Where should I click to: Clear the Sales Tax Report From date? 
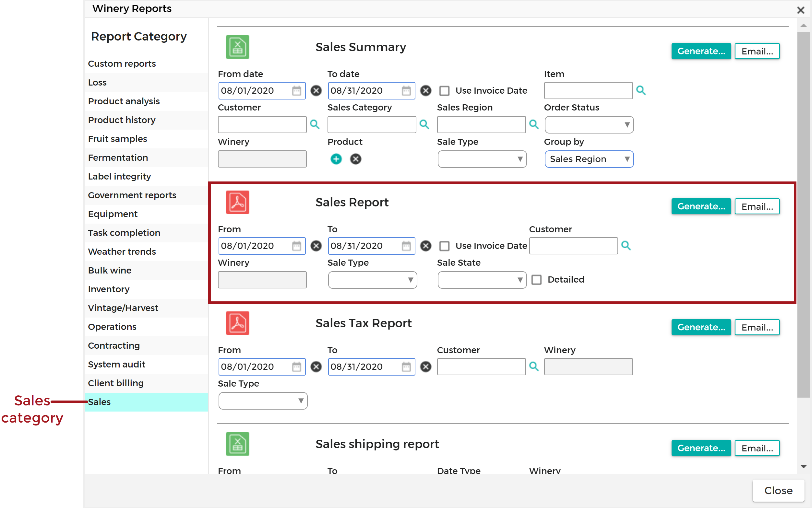[x=316, y=367]
